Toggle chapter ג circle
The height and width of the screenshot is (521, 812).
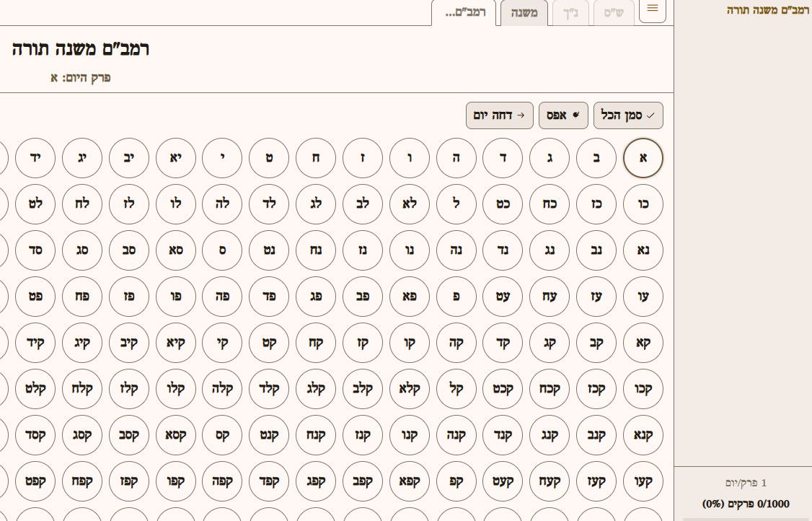click(550, 157)
